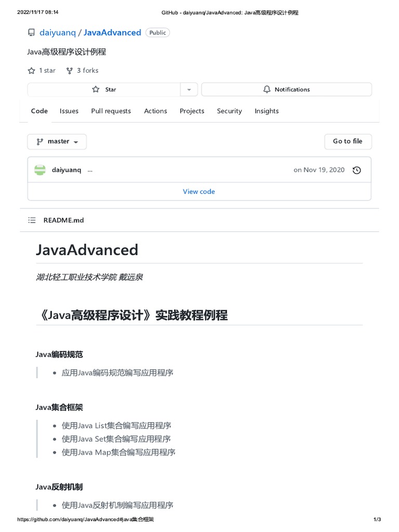Click Go to file button
Image resolution: width=399 pixels, height=532 pixels.
348,141
